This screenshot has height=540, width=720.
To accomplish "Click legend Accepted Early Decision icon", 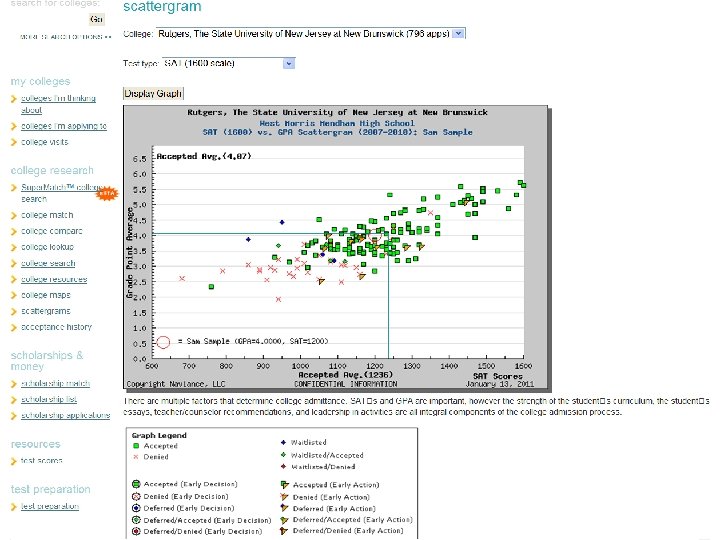I will [136, 484].
